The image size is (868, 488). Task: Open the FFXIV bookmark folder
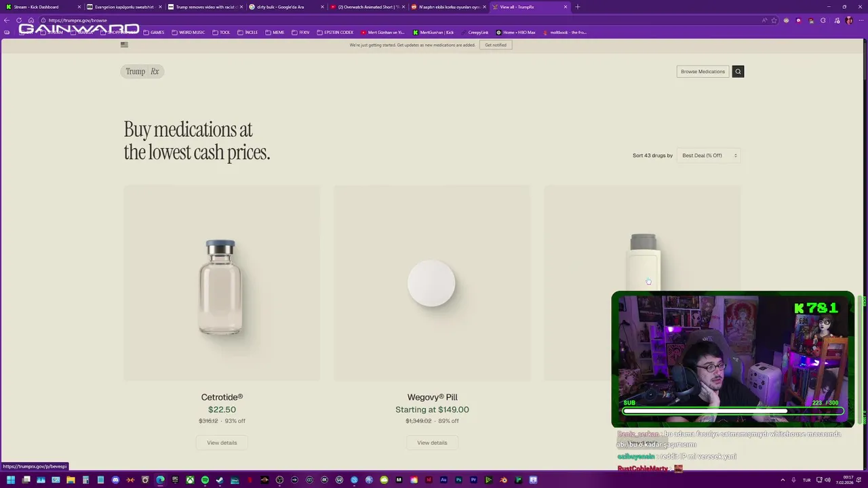click(x=300, y=32)
